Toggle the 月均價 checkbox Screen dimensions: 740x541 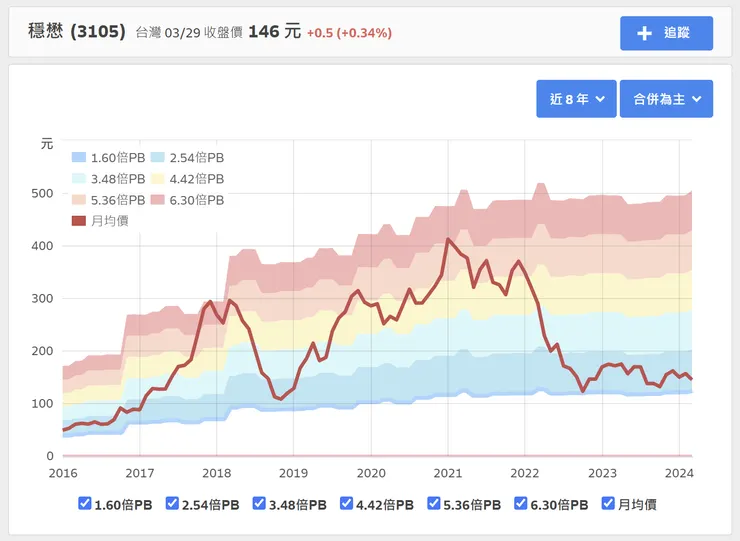tap(608, 503)
